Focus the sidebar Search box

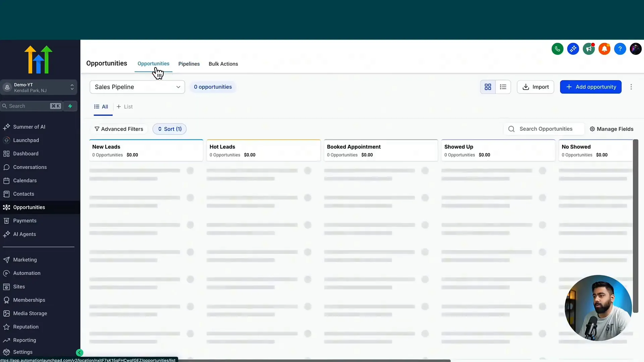[x=32, y=106]
